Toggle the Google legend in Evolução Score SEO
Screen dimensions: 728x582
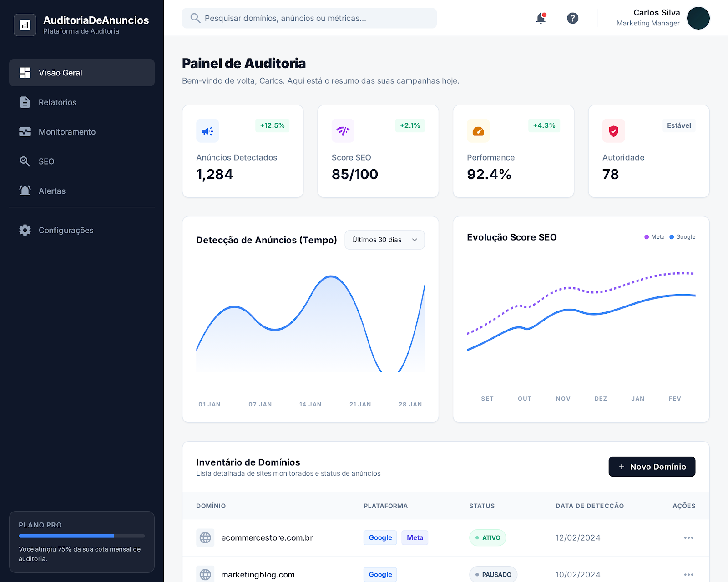(682, 236)
